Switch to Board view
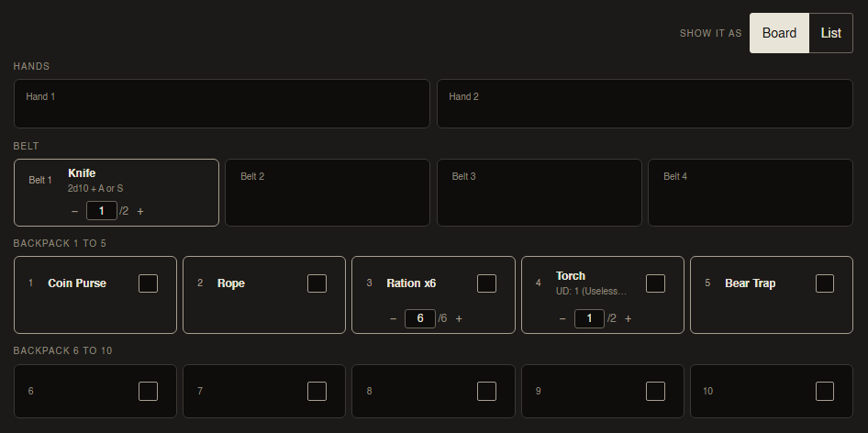Screen dimensions: 868x433 [x=779, y=33]
